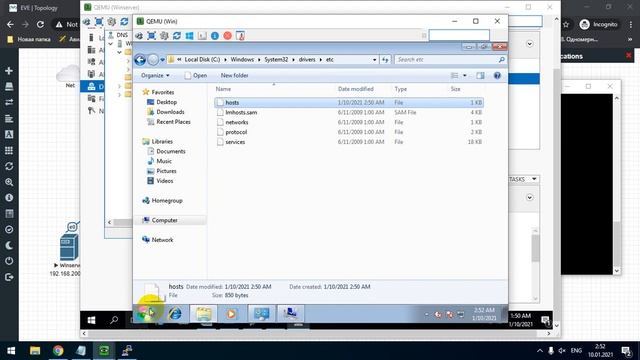The height and width of the screenshot is (360, 640).
Task: Click blue info icon in QEMU (Win) toolbar
Action: (215, 36)
